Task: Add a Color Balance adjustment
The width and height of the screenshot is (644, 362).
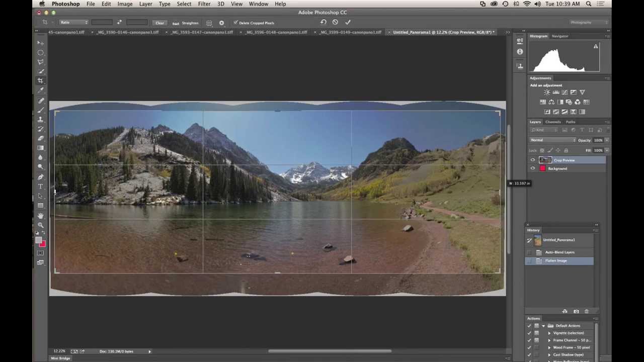Action: (x=551, y=102)
